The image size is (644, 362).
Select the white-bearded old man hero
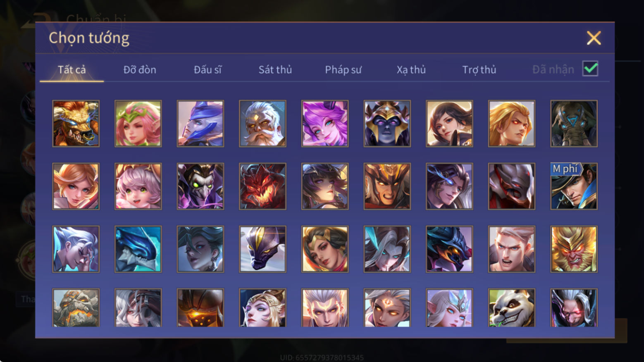tap(262, 124)
